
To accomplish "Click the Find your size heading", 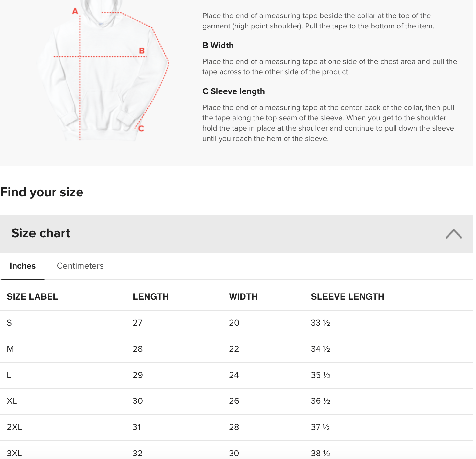I will 42,192.
